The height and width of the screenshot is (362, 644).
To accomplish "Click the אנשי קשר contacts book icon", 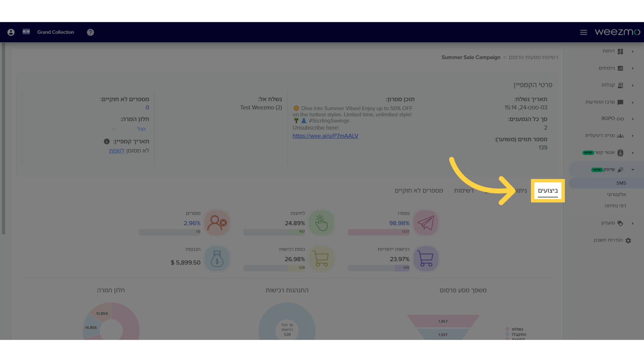I will (x=621, y=153).
